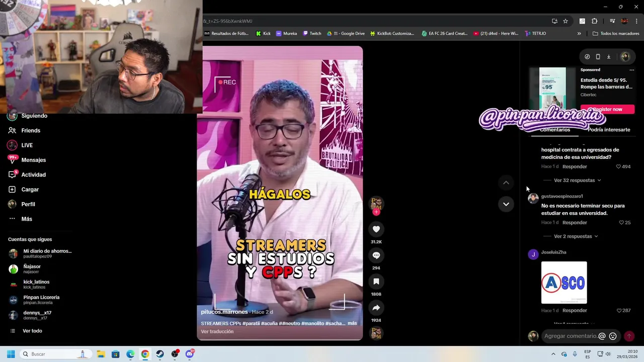The image size is (644, 362).
Task: Reply to the 494-likes comment
Action: point(575,166)
